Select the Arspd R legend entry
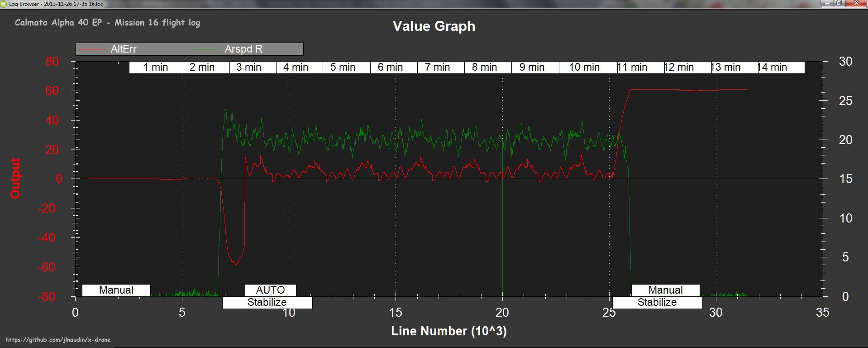This screenshot has width=868, height=348. pos(227,49)
